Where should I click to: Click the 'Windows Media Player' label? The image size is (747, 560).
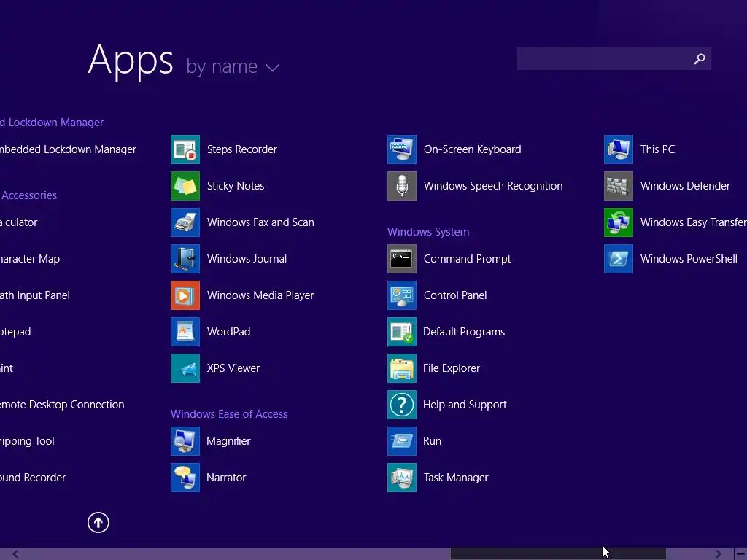click(260, 295)
